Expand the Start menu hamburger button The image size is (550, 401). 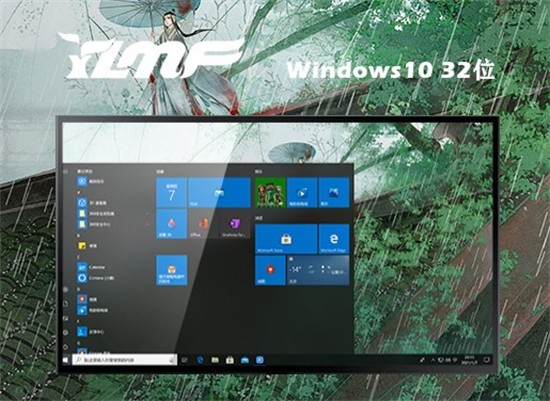coord(66,172)
